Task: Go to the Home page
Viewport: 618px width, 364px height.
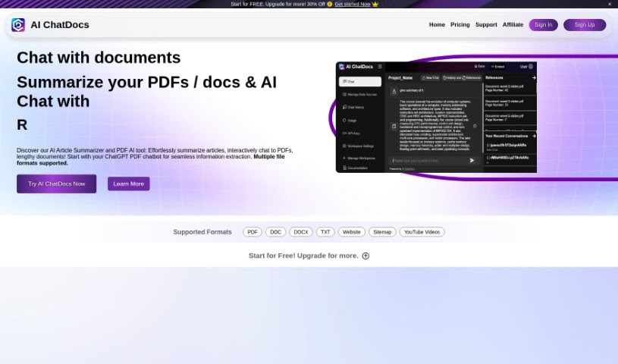Action: tap(437, 24)
